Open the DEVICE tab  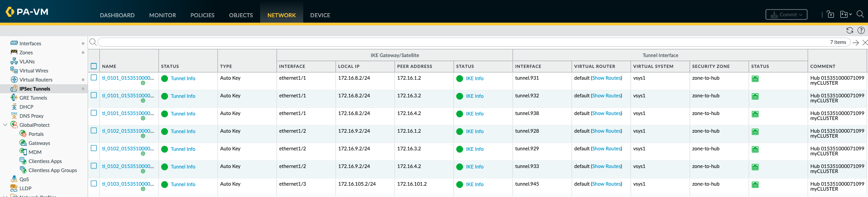pos(320,15)
